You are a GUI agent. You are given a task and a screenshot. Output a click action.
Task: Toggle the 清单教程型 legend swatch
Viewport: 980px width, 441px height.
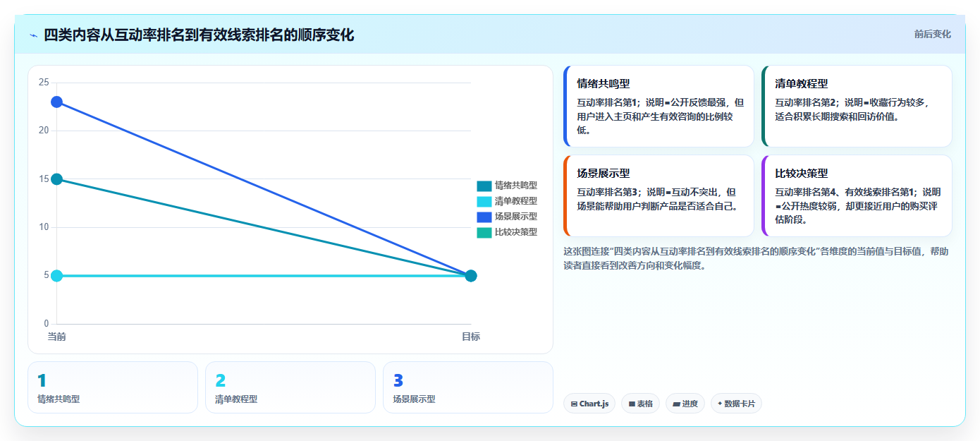(484, 201)
